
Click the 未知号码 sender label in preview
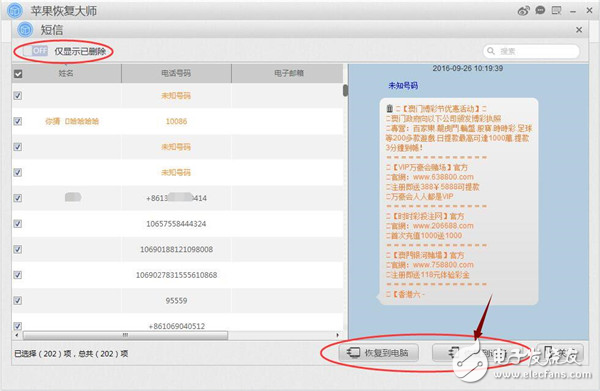[403, 85]
